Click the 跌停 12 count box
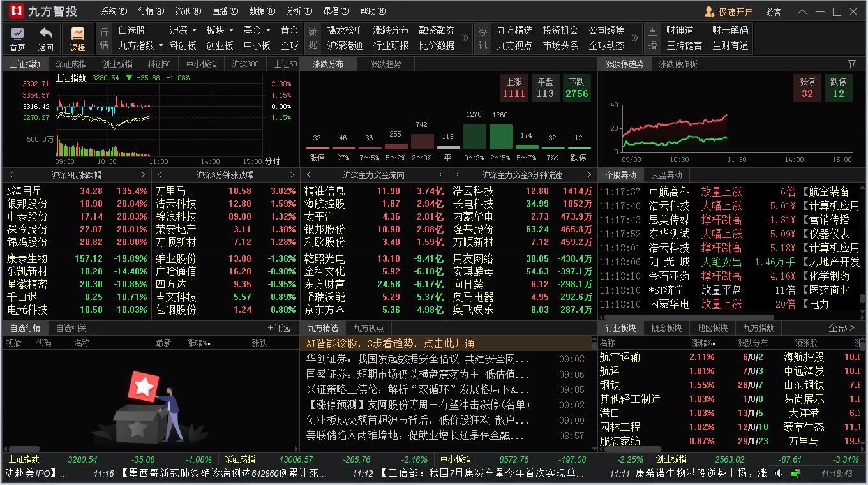This screenshot has height=485, width=868. tap(838, 88)
